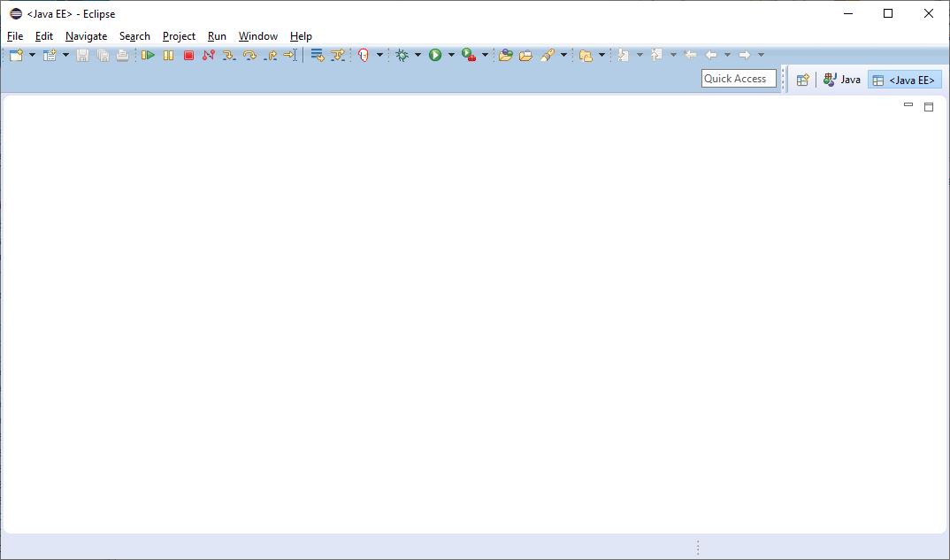Open the Previous Annotation dropdown arrow
Viewport: 950px width, 560px height.
(x=673, y=55)
